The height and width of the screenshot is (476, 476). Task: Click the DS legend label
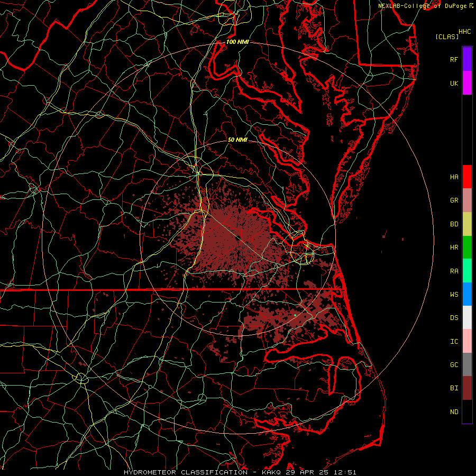tap(454, 317)
